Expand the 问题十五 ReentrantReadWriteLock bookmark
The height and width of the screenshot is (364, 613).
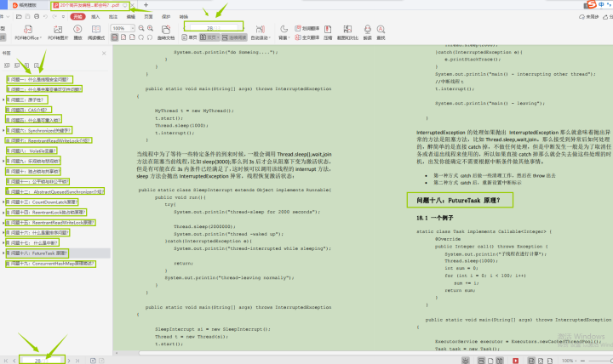coord(3,223)
